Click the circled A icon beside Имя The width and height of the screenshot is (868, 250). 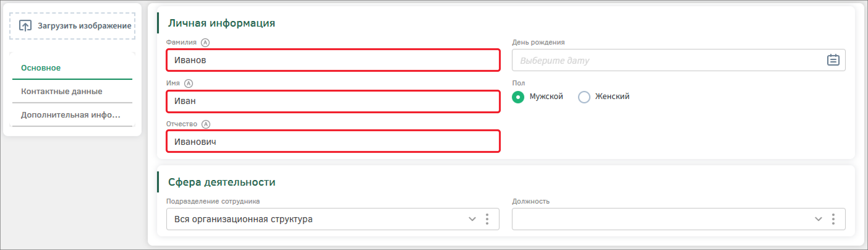pos(188,83)
